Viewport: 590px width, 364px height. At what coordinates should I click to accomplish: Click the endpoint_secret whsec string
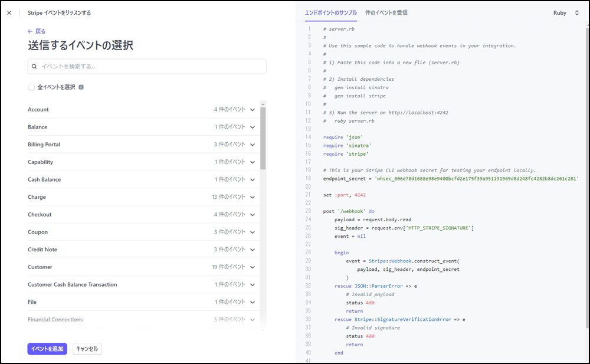476,179
